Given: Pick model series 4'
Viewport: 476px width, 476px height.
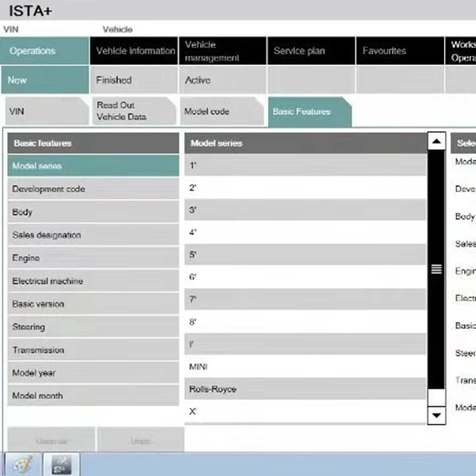Looking at the screenshot, I should coord(305,232).
